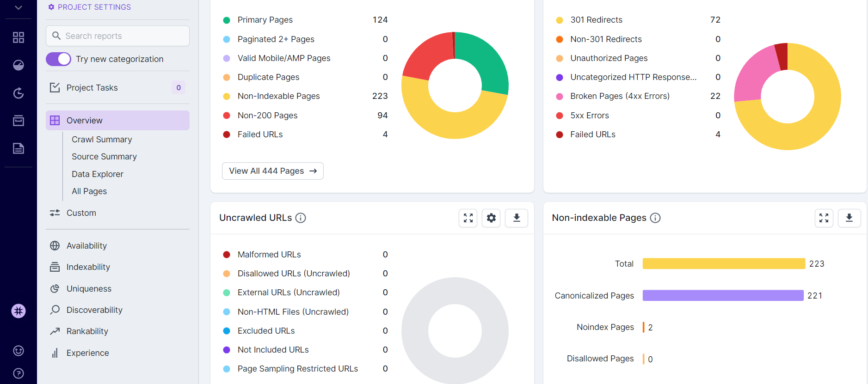Expand Non-indexable Pages chart fullscreen

click(x=824, y=218)
